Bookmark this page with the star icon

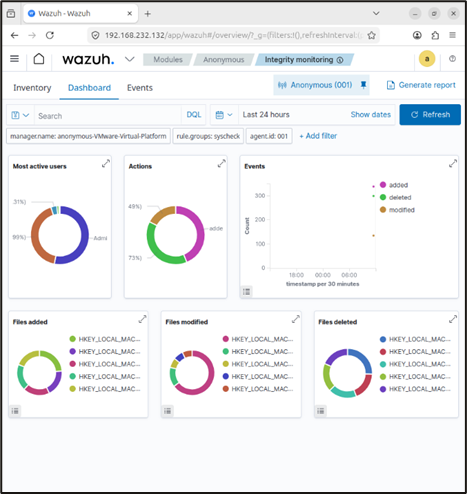[x=371, y=35]
